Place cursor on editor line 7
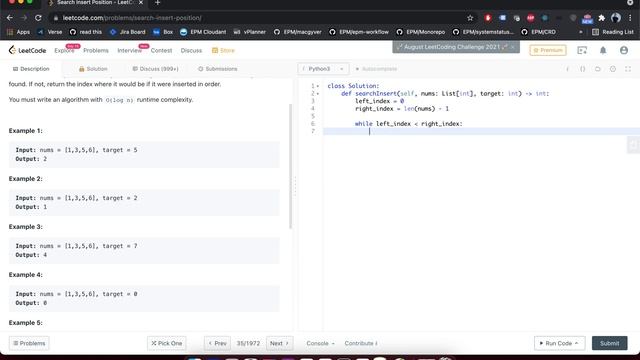This screenshot has width=640, height=360. click(482, 131)
